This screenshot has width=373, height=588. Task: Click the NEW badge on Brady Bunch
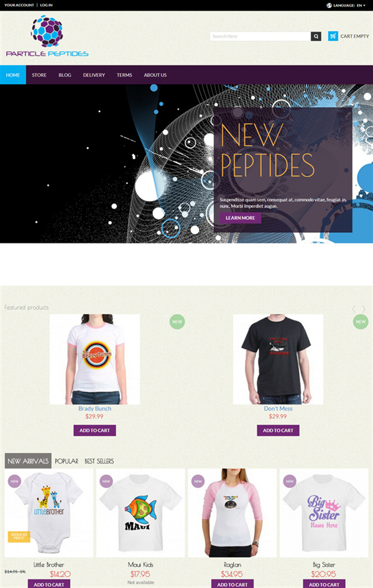[177, 322]
